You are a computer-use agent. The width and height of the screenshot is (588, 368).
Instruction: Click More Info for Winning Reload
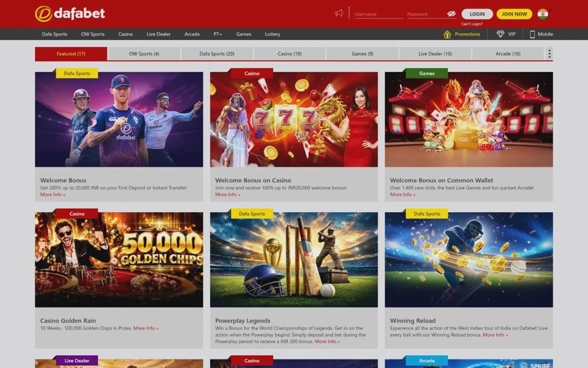495,335
